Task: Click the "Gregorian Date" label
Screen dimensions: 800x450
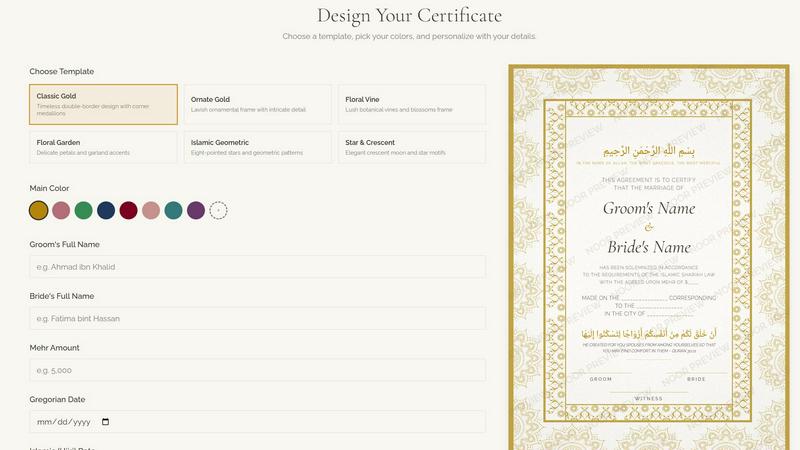Action: click(x=57, y=399)
